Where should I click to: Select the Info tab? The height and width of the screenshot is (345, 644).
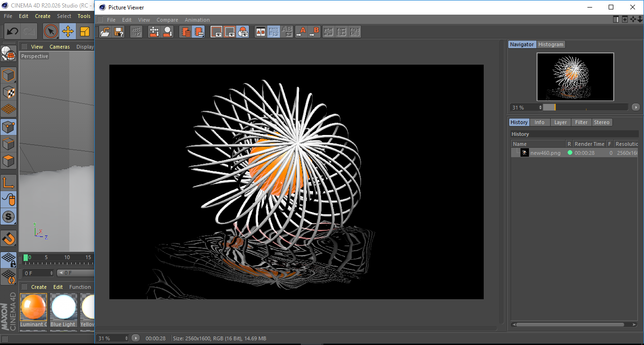point(539,122)
